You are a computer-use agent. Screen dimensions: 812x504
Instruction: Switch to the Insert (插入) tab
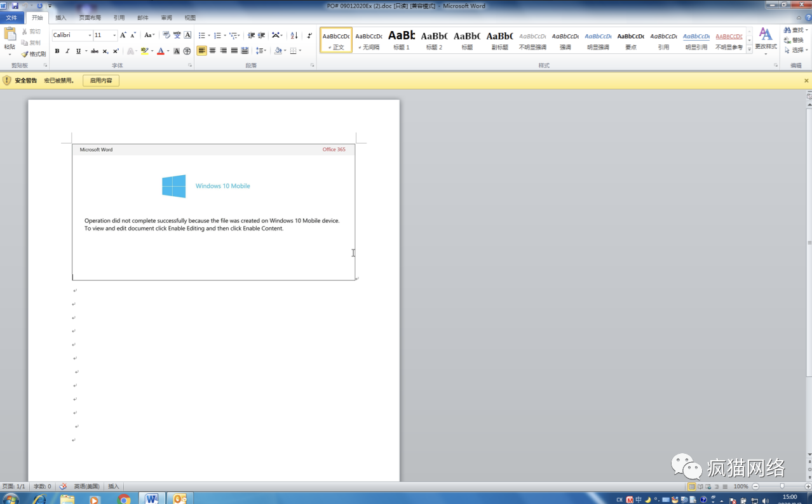pyautogui.click(x=61, y=18)
